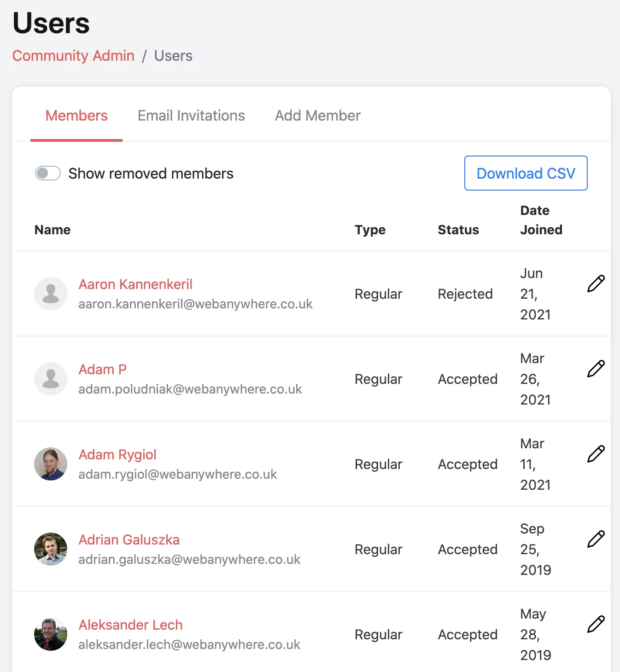Edit Aleksander Lech via pencil icon
Screen dimensions: 620x672
[596, 624]
